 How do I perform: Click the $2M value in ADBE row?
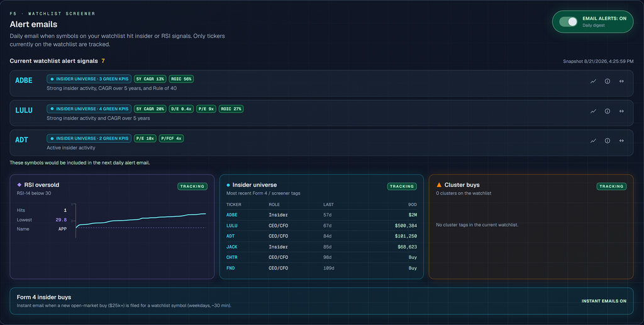click(x=413, y=215)
